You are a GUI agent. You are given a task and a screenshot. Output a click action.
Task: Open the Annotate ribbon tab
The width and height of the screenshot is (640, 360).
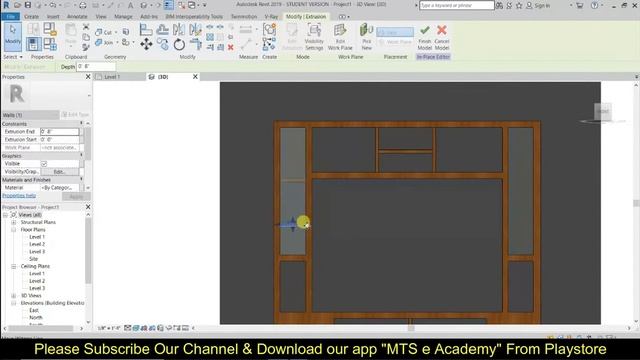click(x=77, y=17)
